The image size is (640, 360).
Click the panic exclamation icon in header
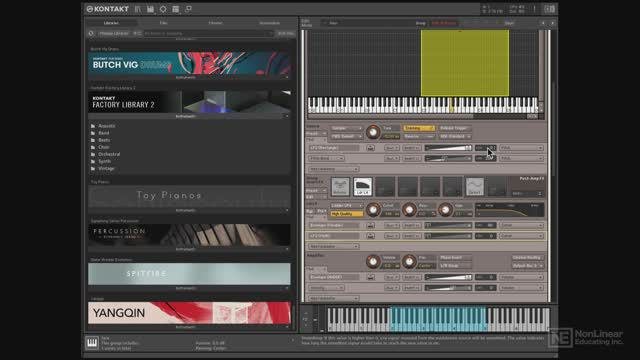pos(534,9)
